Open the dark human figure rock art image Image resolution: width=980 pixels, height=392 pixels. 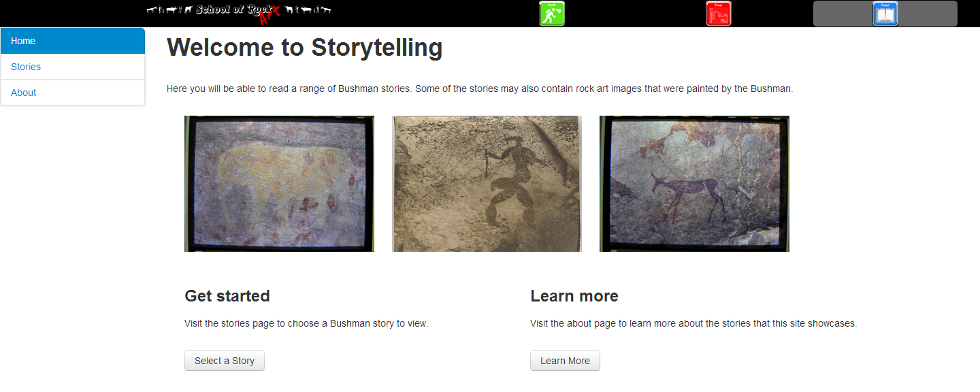[487, 184]
